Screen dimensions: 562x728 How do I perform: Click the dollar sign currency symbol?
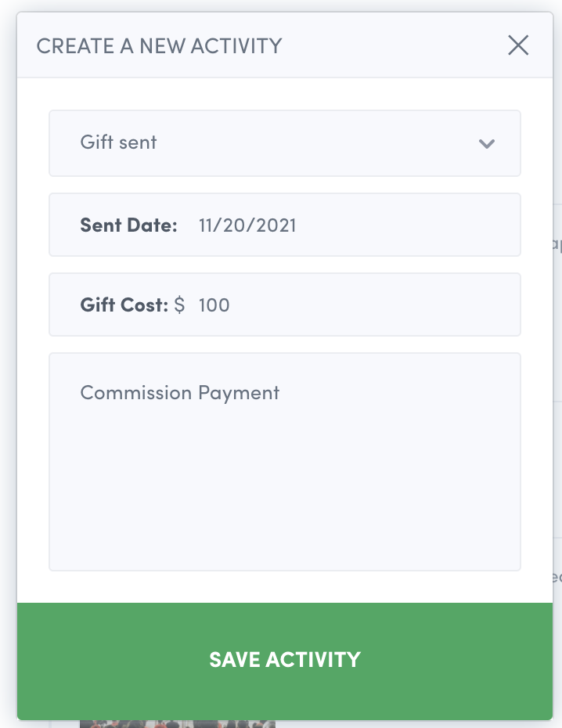(179, 305)
